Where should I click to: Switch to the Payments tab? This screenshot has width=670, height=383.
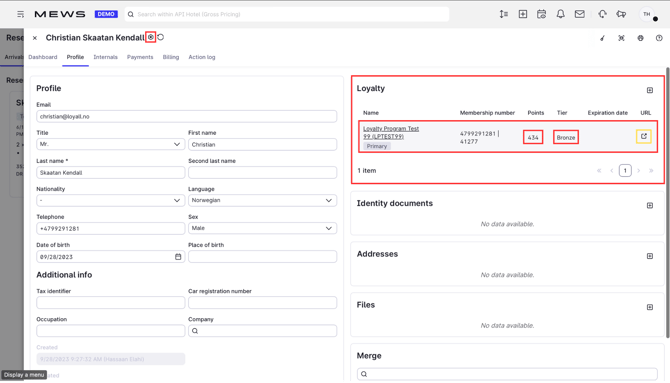tap(140, 57)
